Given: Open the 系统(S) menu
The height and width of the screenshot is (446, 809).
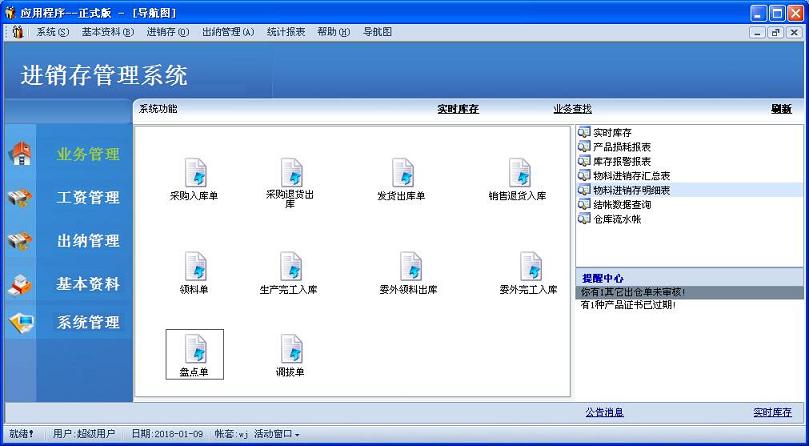Looking at the screenshot, I should 53,32.
